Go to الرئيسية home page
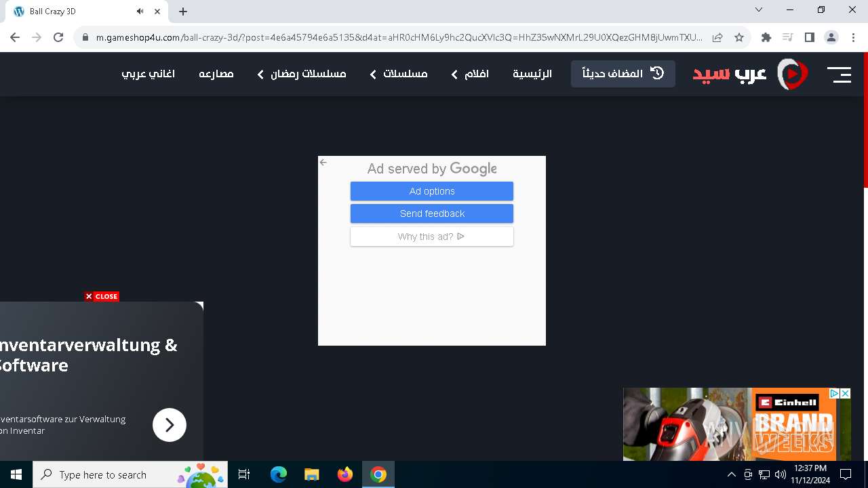Image resolution: width=868 pixels, height=488 pixels. tap(532, 74)
